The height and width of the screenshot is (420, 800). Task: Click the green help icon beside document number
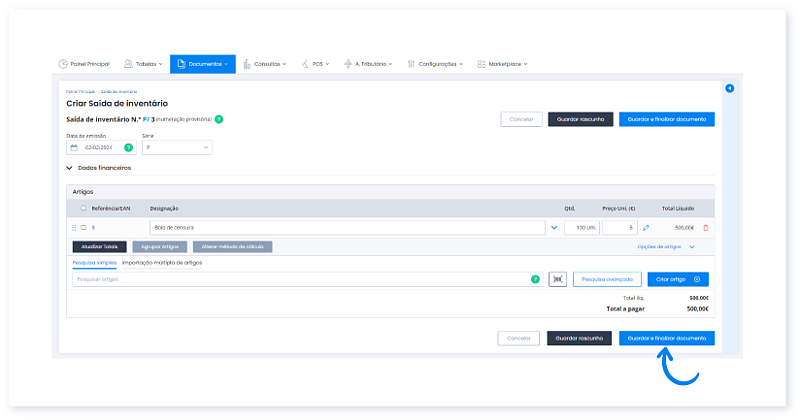[218, 119]
